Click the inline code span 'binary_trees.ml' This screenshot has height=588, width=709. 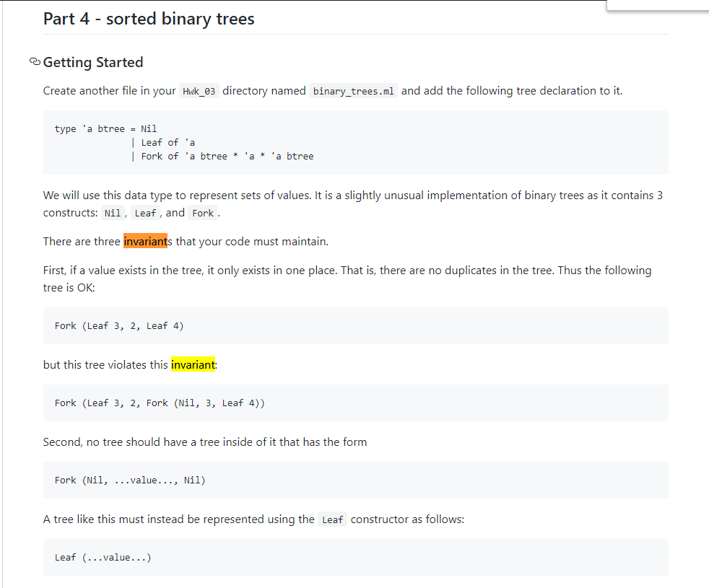click(353, 90)
